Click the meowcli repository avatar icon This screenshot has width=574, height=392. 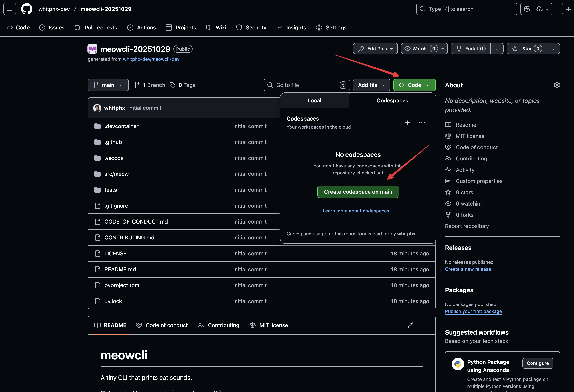pos(92,49)
